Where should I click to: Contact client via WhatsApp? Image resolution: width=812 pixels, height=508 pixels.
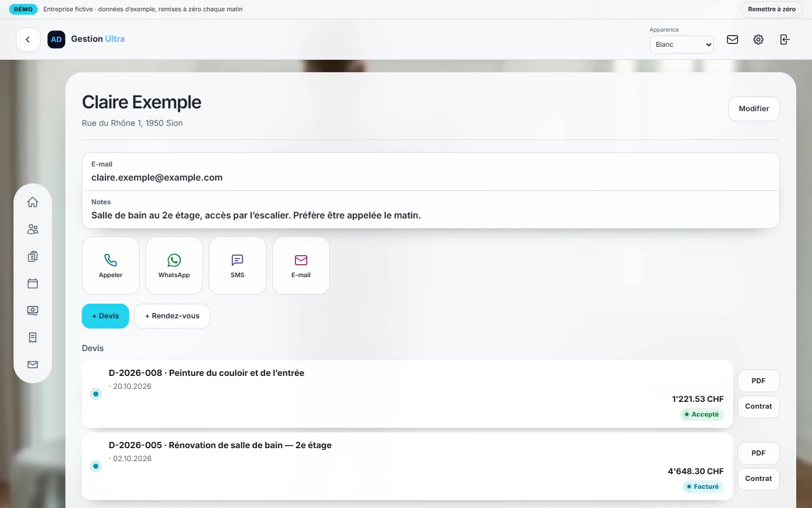(x=174, y=266)
